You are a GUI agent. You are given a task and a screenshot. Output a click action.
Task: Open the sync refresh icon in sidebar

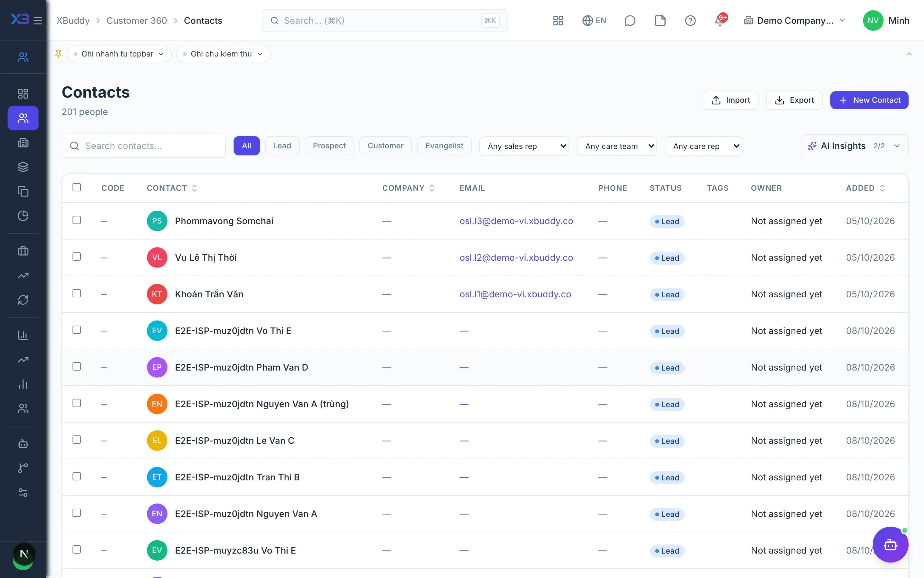(x=23, y=300)
